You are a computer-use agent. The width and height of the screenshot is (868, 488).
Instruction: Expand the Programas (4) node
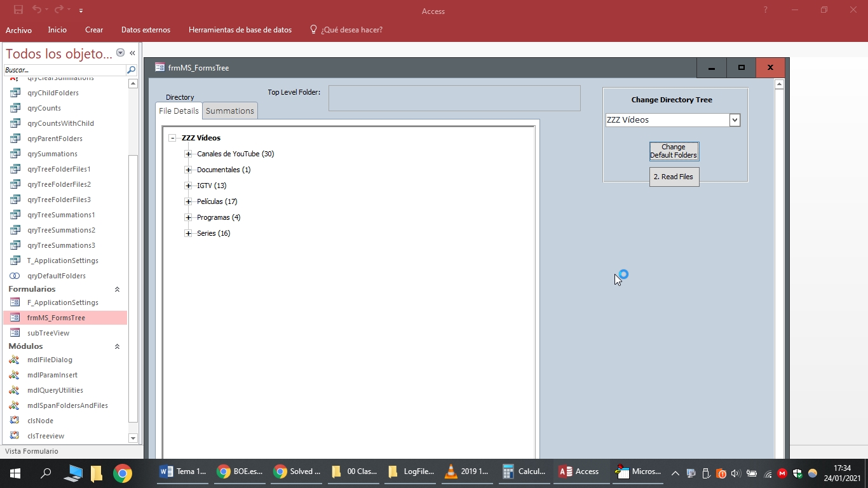point(188,217)
